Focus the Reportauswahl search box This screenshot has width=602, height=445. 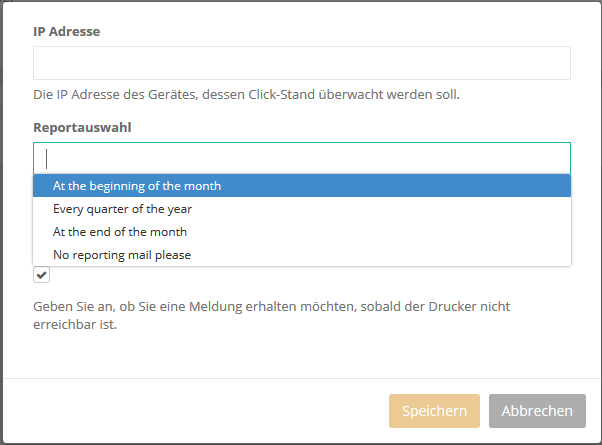[x=301, y=158]
